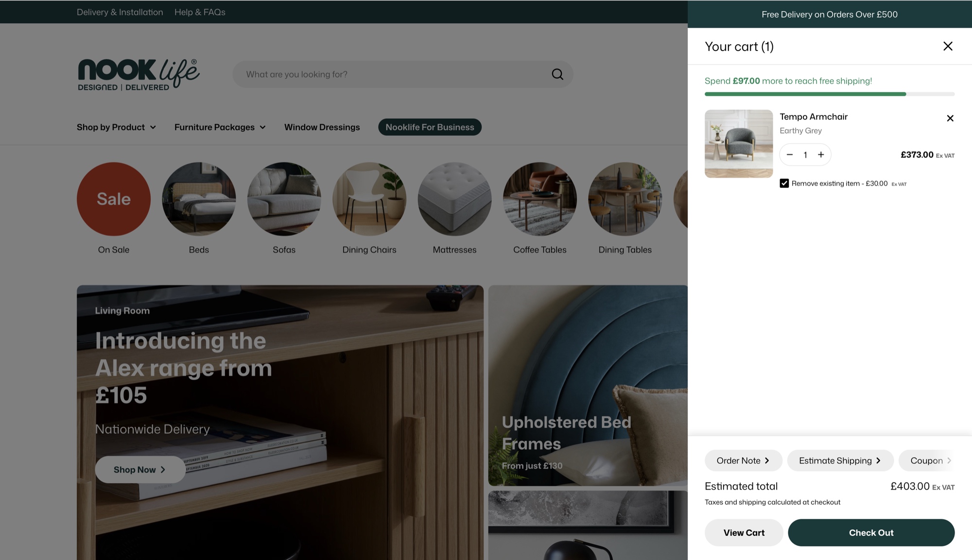The height and width of the screenshot is (560, 972).
Task: Decrease Tempo Armchair quantity with minus stepper
Action: coord(789,154)
